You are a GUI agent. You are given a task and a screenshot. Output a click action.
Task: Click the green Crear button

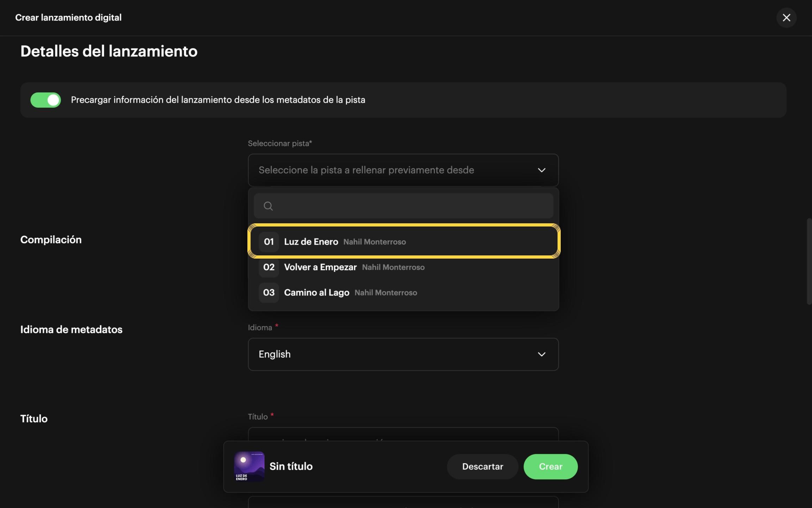[x=550, y=466]
